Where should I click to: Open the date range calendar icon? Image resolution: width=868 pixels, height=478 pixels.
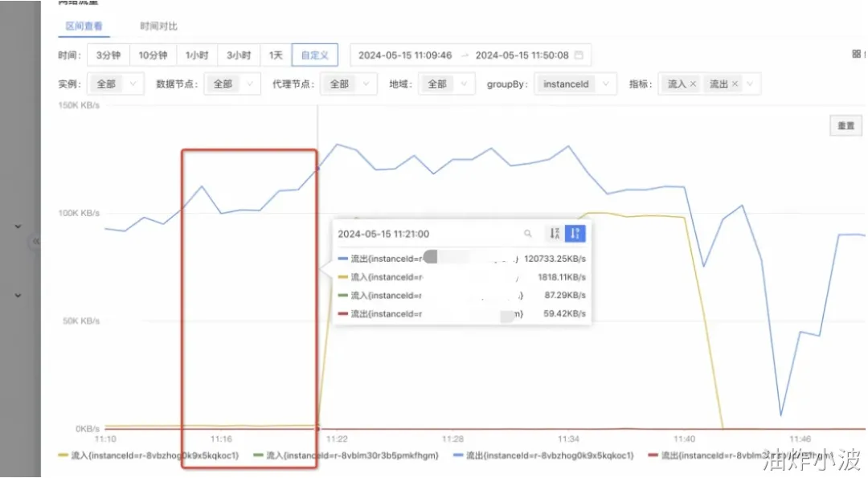point(579,55)
